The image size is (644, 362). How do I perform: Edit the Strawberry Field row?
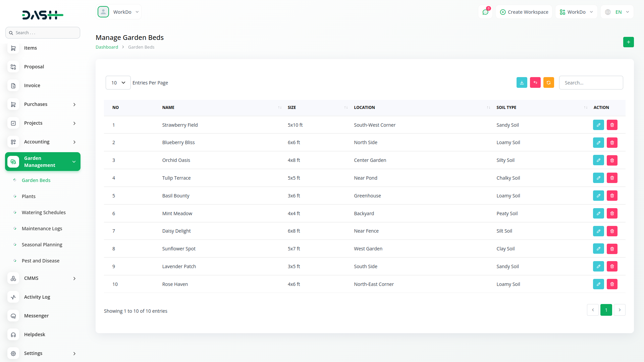pyautogui.click(x=598, y=125)
